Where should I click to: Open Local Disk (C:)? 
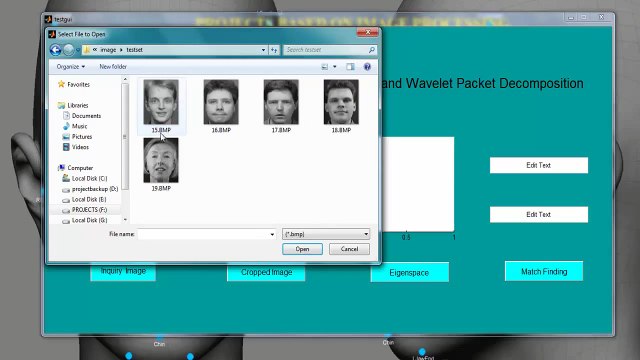click(x=89, y=178)
